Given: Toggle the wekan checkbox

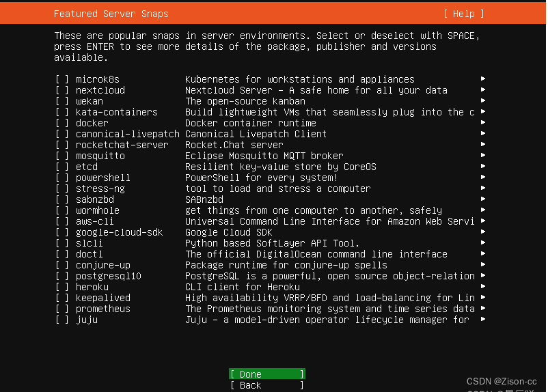Looking at the screenshot, I should (62, 101).
